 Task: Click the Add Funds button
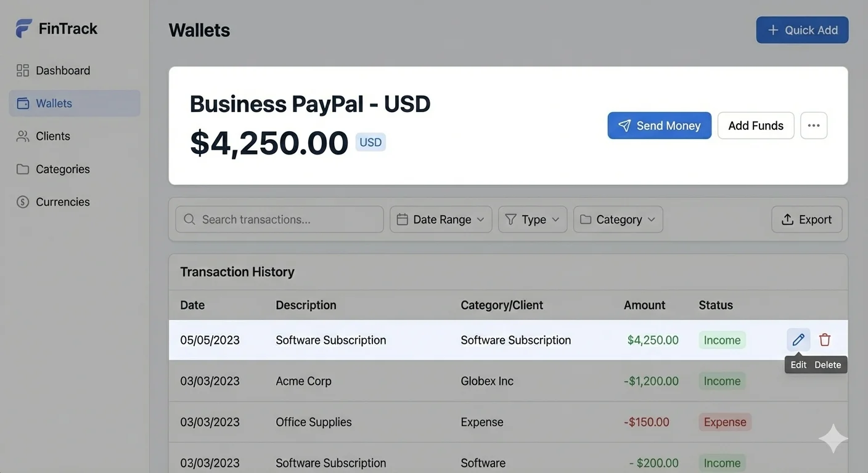click(756, 126)
